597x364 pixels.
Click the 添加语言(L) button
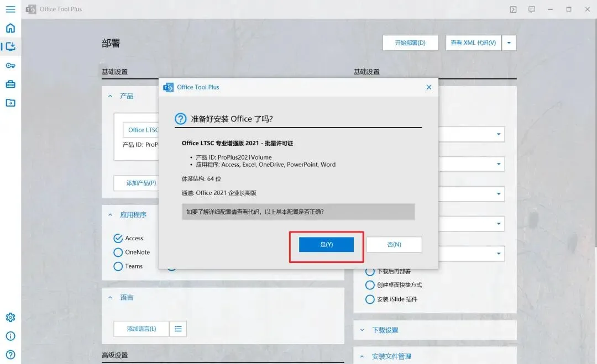pyautogui.click(x=142, y=329)
